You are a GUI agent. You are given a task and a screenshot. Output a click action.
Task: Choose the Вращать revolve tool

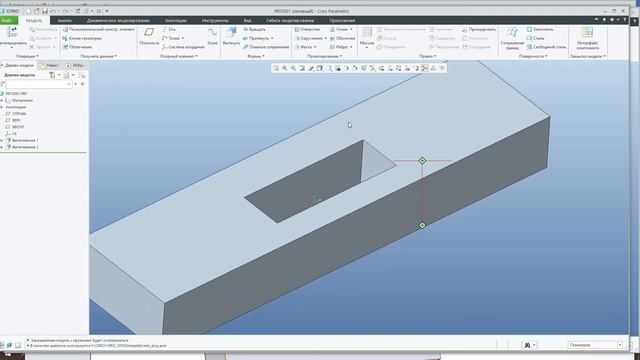point(254,29)
